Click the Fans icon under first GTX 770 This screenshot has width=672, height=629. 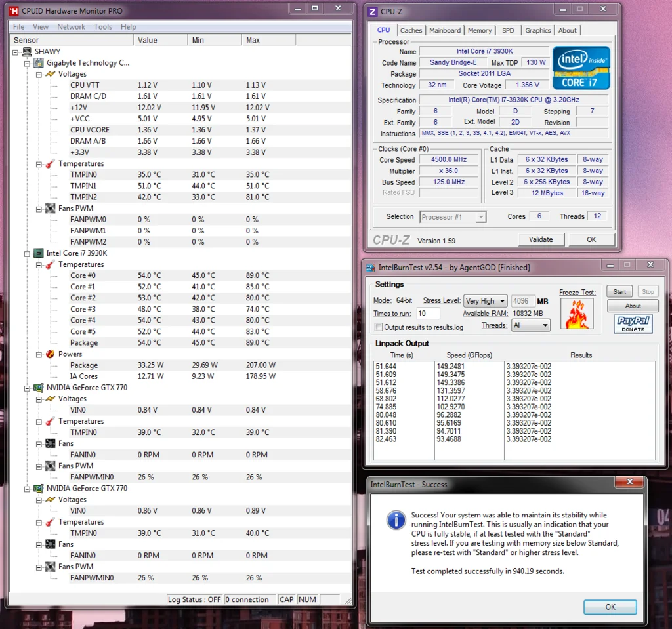(x=50, y=443)
